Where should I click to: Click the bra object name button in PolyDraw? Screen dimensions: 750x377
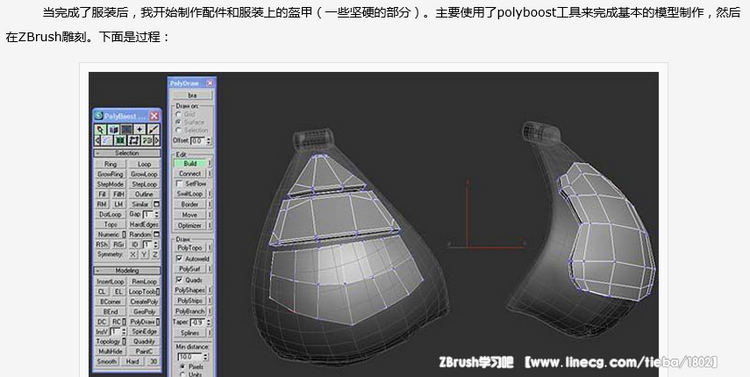[192, 96]
